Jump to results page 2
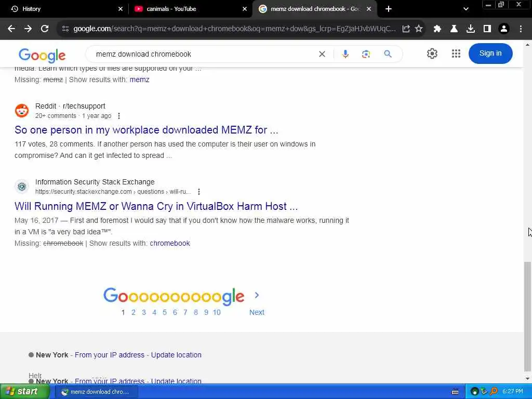Viewport: 532px width, 399px height. (134, 312)
